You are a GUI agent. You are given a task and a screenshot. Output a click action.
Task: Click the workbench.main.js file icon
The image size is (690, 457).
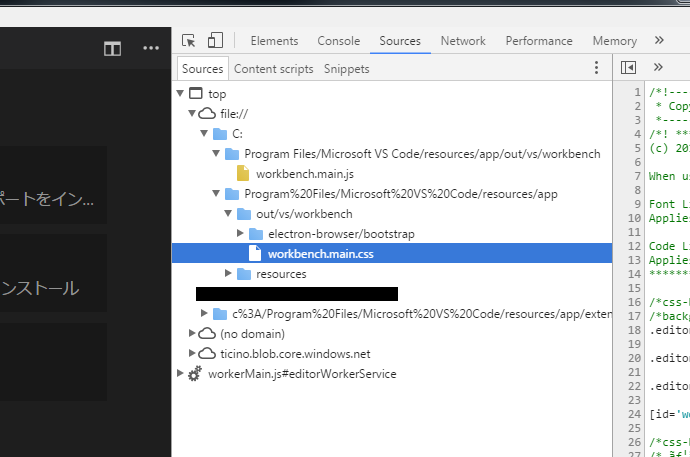[x=243, y=174]
